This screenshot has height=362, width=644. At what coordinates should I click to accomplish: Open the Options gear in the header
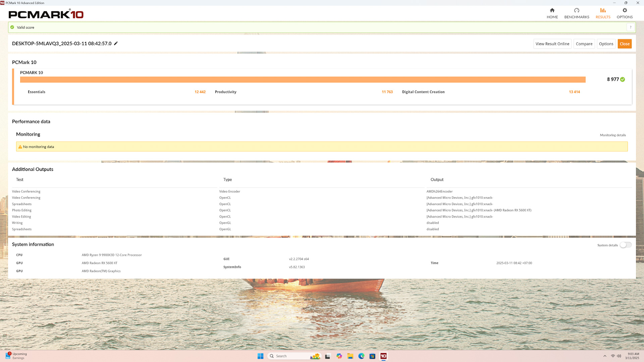point(625,13)
